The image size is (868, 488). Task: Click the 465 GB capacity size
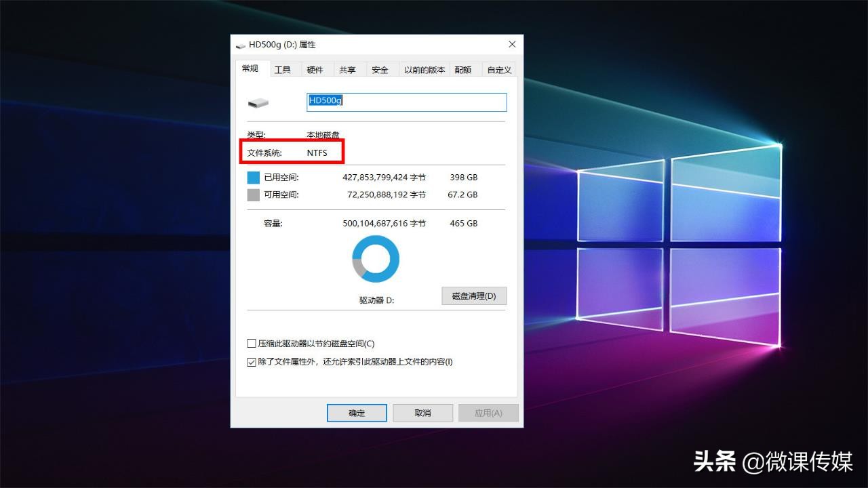(x=463, y=224)
